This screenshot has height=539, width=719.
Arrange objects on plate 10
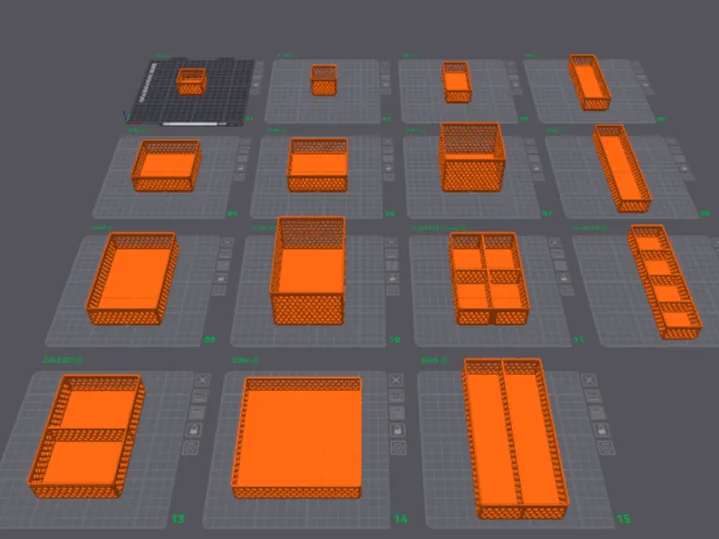[x=392, y=266]
